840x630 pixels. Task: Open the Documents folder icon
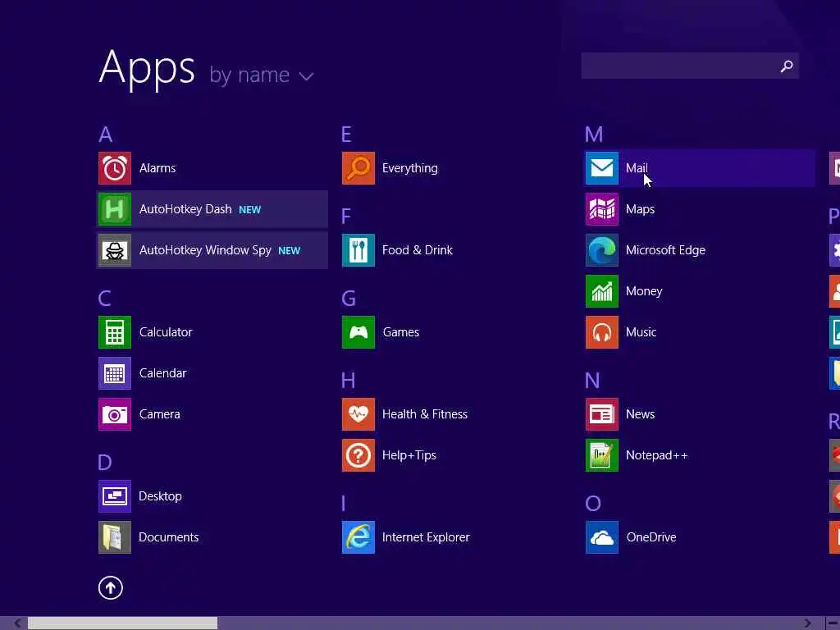[x=115, y=537]
